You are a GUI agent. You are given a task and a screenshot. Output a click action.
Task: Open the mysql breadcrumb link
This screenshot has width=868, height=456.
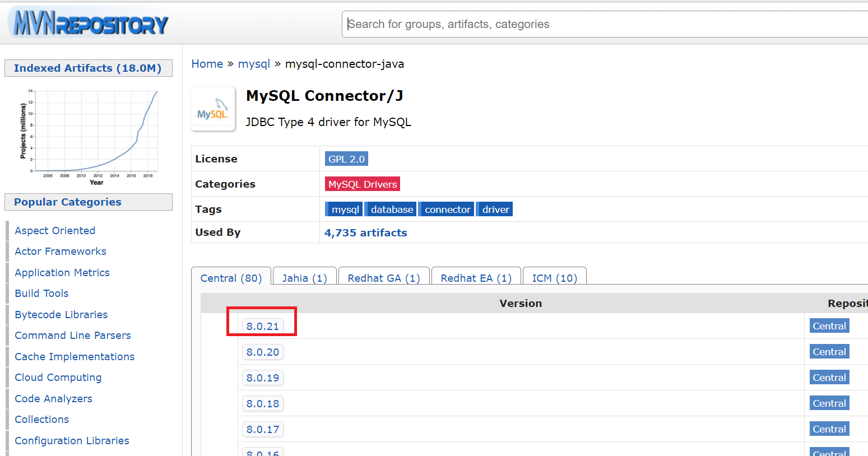(254, 64)
